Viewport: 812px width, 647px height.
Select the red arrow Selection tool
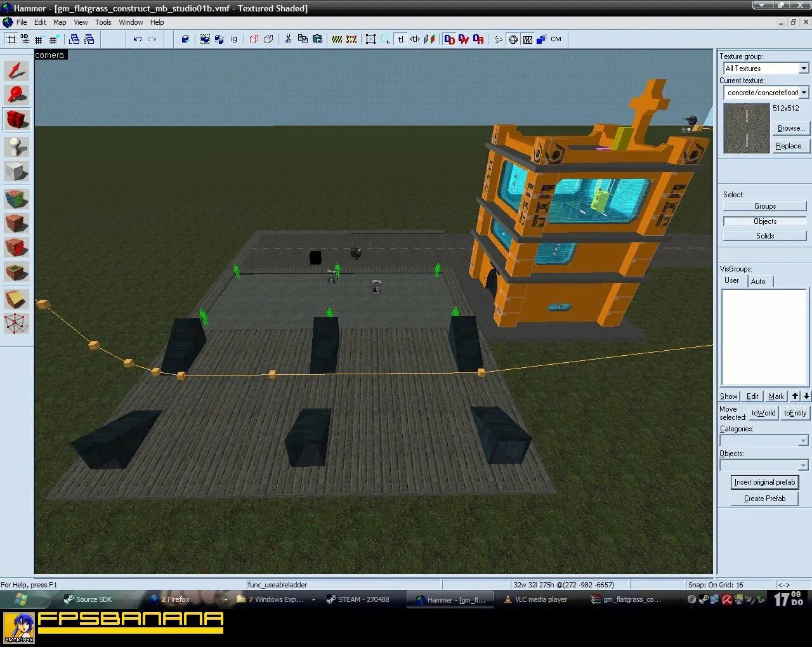pos(16,70)
